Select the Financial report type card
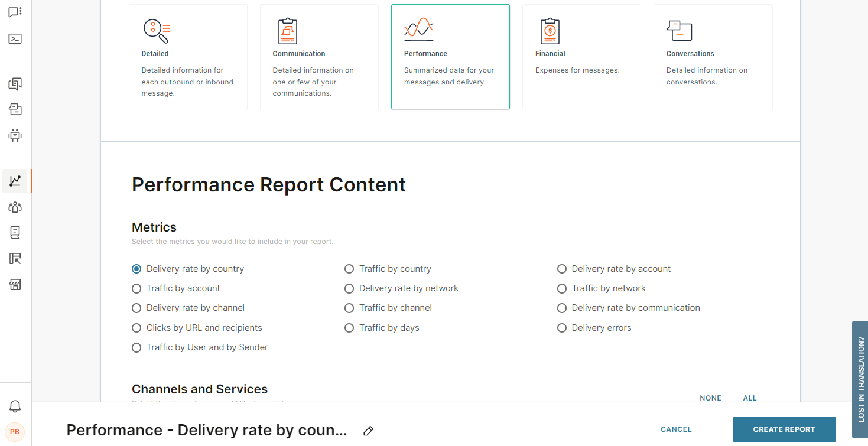Screen dimensions: 868x446 coord(581,57)
